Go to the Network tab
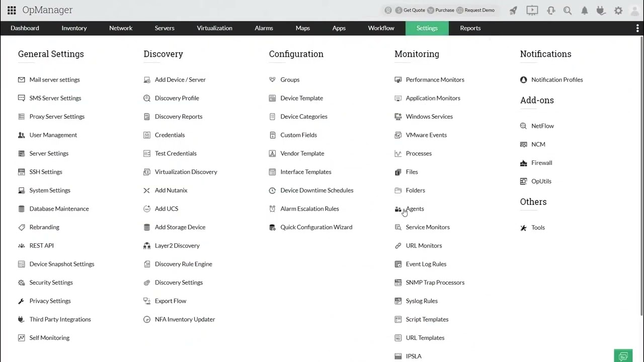 tap(121, 28)
